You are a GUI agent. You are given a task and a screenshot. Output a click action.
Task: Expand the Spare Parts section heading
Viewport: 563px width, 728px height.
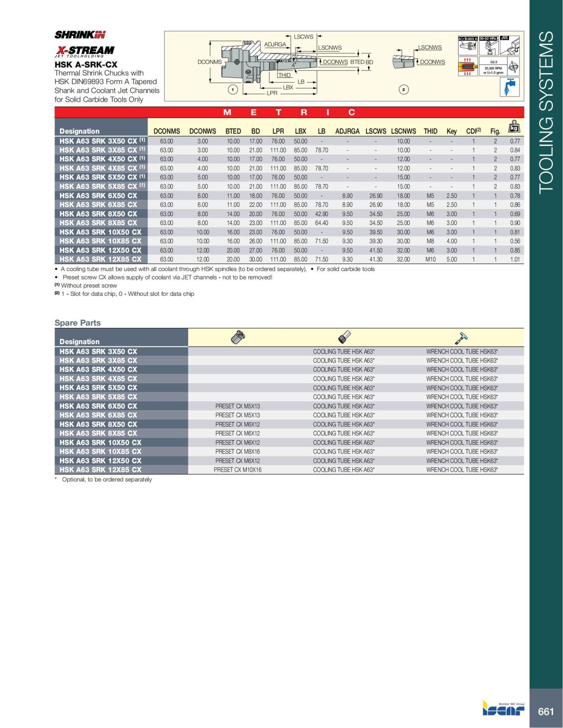(78, 323)
